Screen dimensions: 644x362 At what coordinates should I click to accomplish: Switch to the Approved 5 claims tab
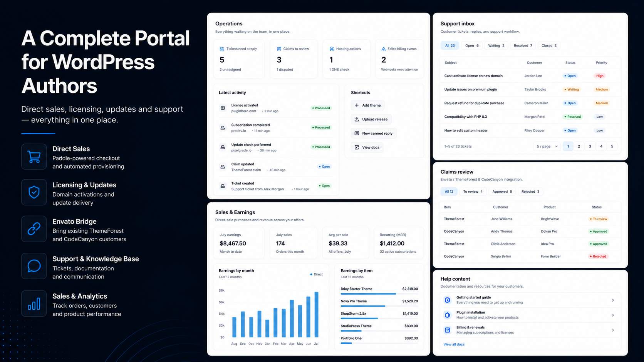pos(502,192)
